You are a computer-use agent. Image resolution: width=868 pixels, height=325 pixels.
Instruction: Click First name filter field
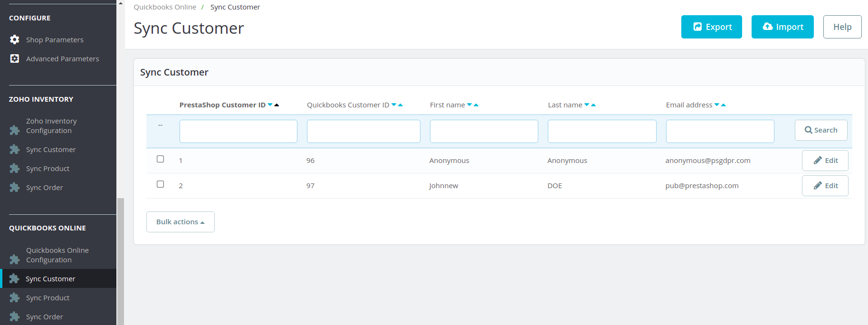(x=484, y=131)
